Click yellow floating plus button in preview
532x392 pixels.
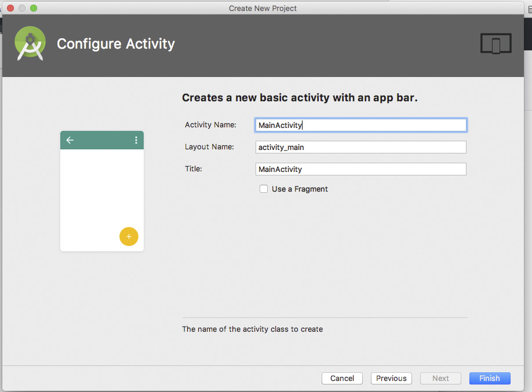tap(129, 236)
